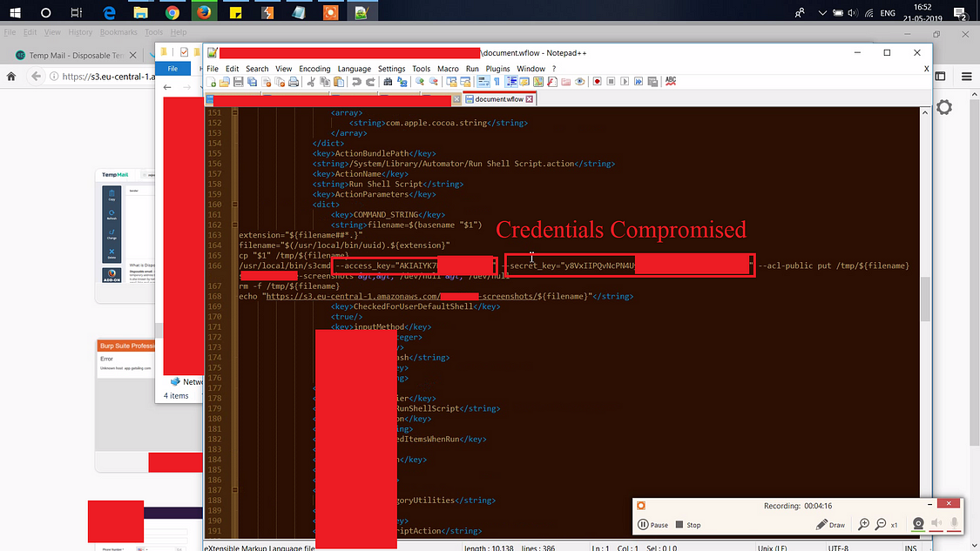Click the Zoom In icon in Notepad++ toolbar
Viewport: 980px width, 551px height.
point(420,82)
